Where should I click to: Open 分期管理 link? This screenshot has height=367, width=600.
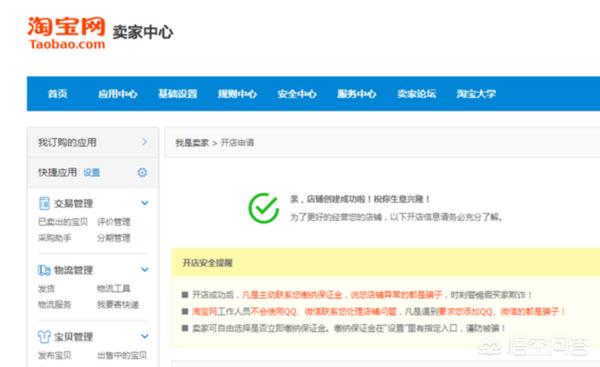pos(114,238)
